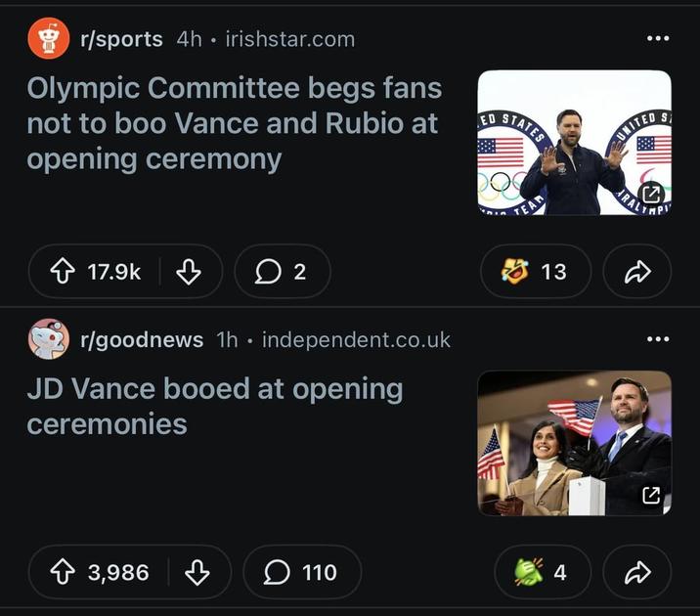Viewport: 700px width, 616px height.
Task: View the 4 awards on r/goodnews post
Action: 542,572
